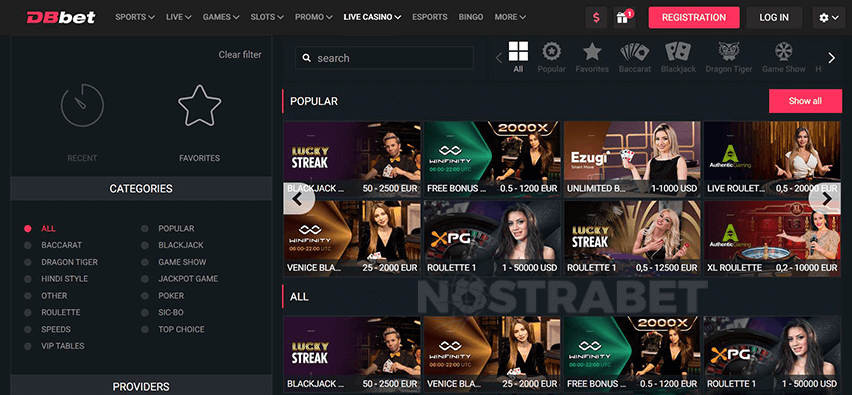Slide popular games to the left

298,199
